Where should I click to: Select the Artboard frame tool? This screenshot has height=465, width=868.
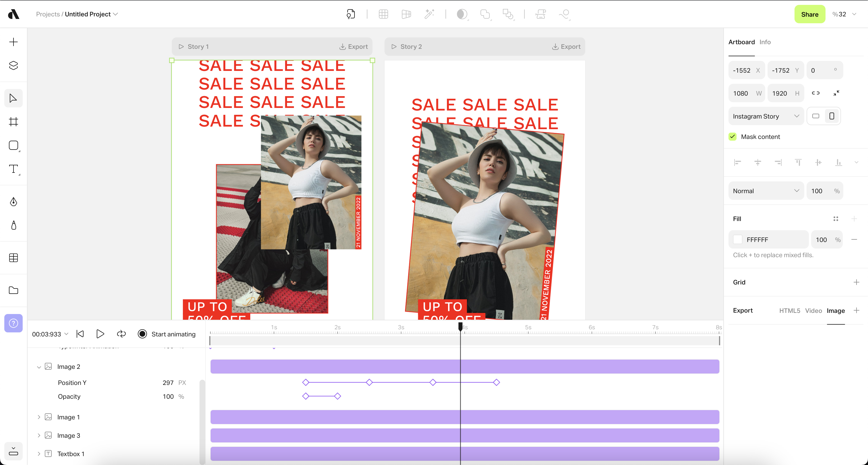click(x=13, y=122)
